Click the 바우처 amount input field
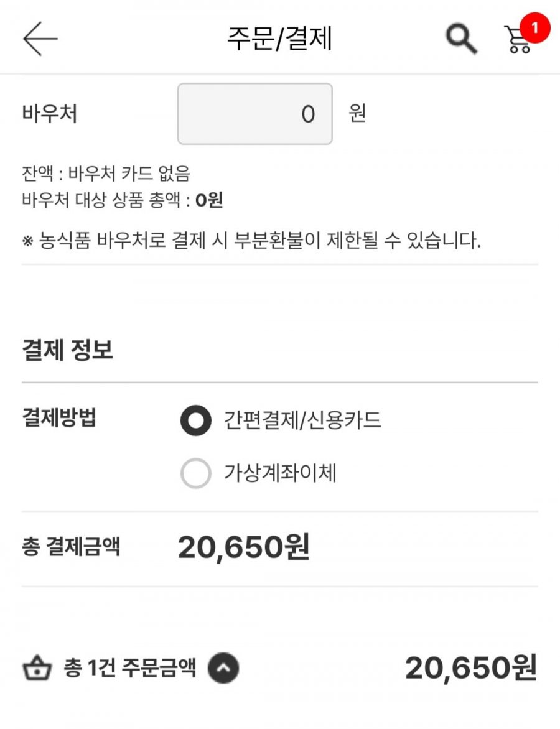Screen dimensions: 560x729 255,114
